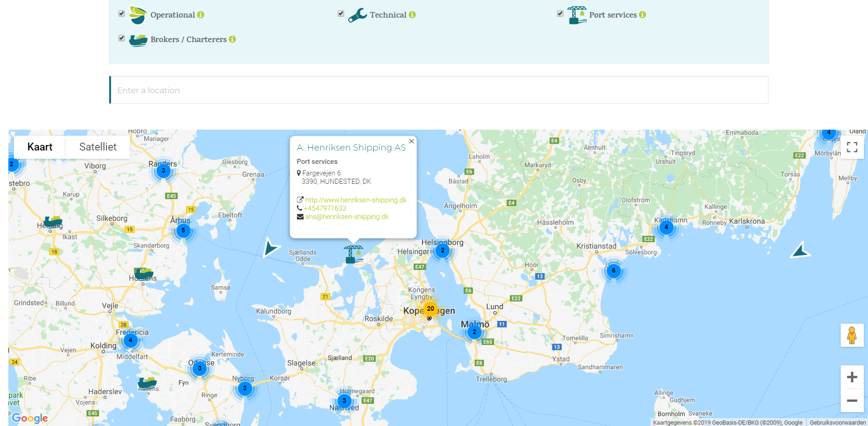
Task: Open the cluster of 3 at Næstved
Action: pyautogui.click(x=344, y=401)
